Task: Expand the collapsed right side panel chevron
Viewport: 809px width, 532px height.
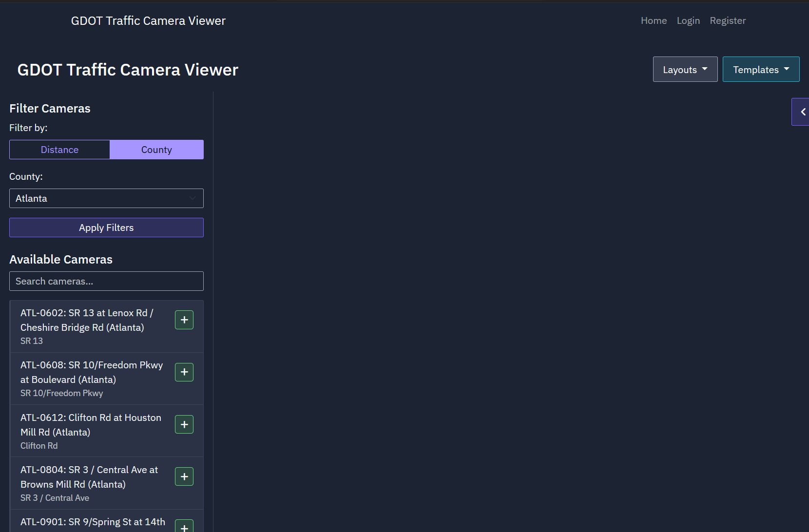Action: [801, 112]
